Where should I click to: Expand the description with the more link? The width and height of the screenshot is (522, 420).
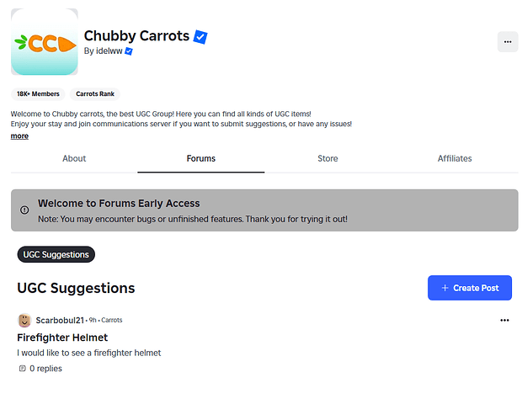tap(19, 136)
